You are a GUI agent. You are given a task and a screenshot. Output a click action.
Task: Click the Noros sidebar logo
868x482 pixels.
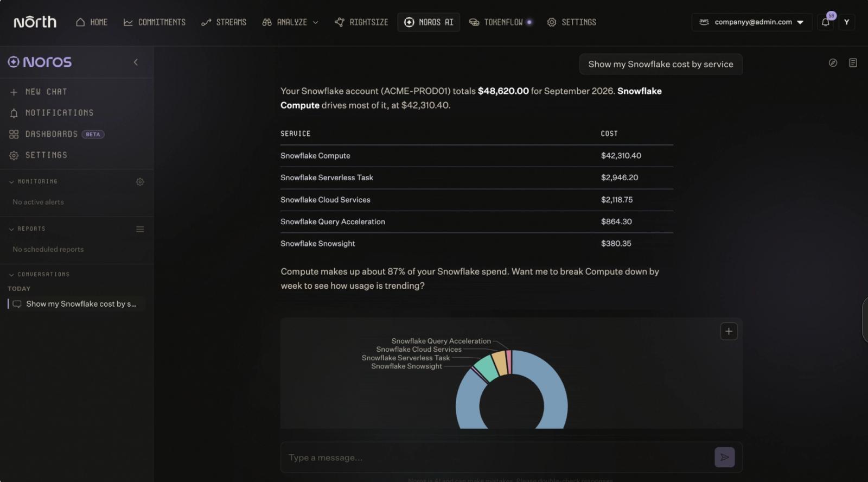[40, 62]
